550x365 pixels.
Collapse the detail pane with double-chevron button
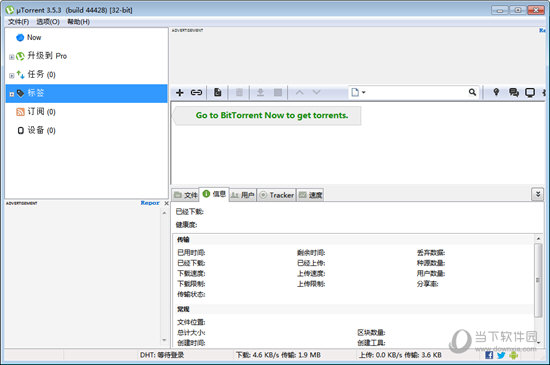538,194
